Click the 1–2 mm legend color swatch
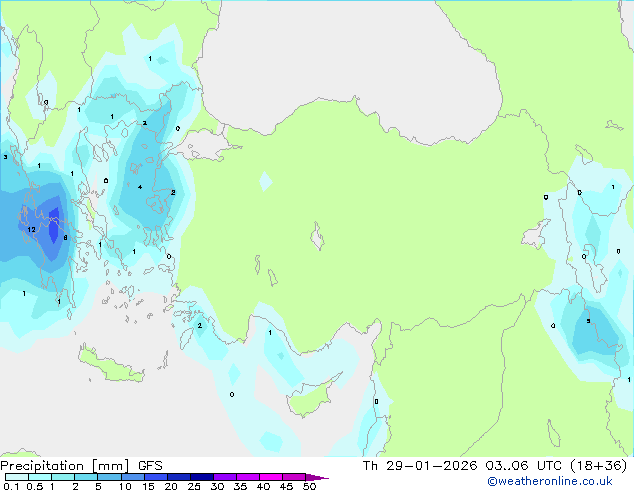 point(63,477)
